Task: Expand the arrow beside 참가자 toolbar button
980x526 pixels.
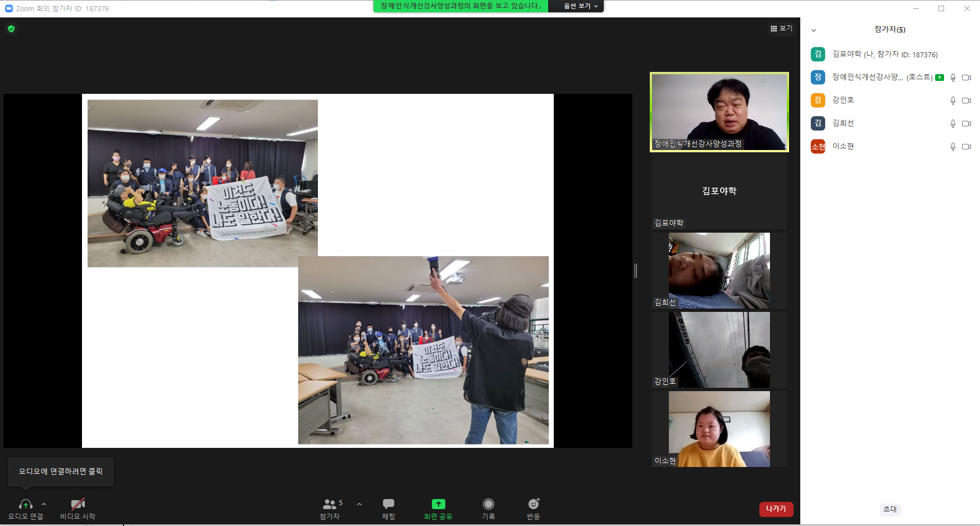Action: [359, 504]
